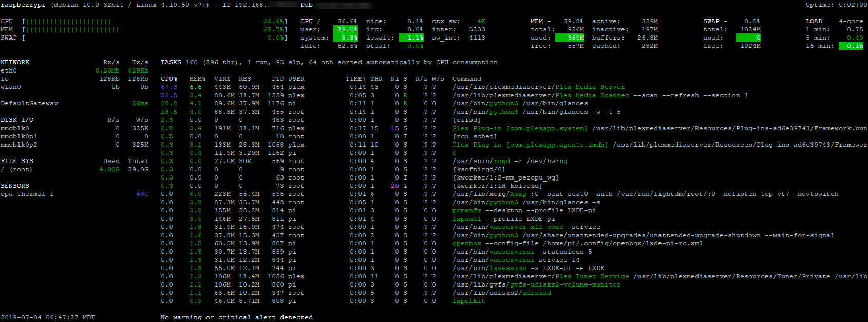Click the MEM free value 557M

tap(576, 46)
